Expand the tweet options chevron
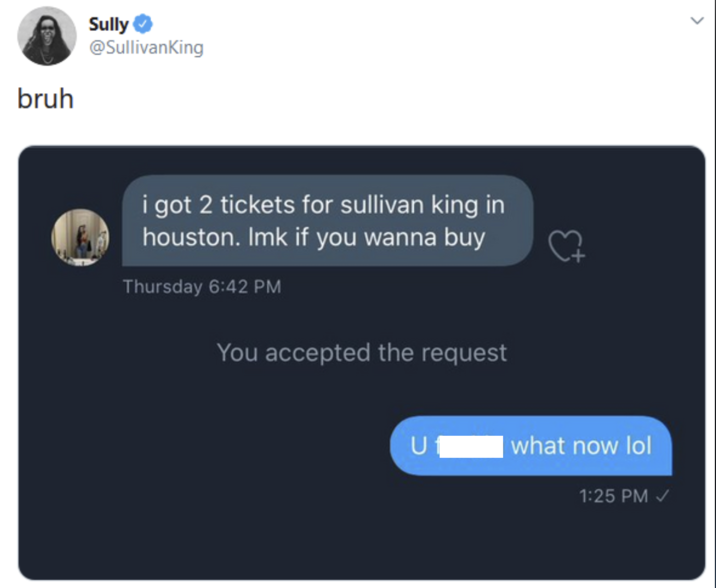The width and height of the screenshot is (716, 588). click(696, 21)
